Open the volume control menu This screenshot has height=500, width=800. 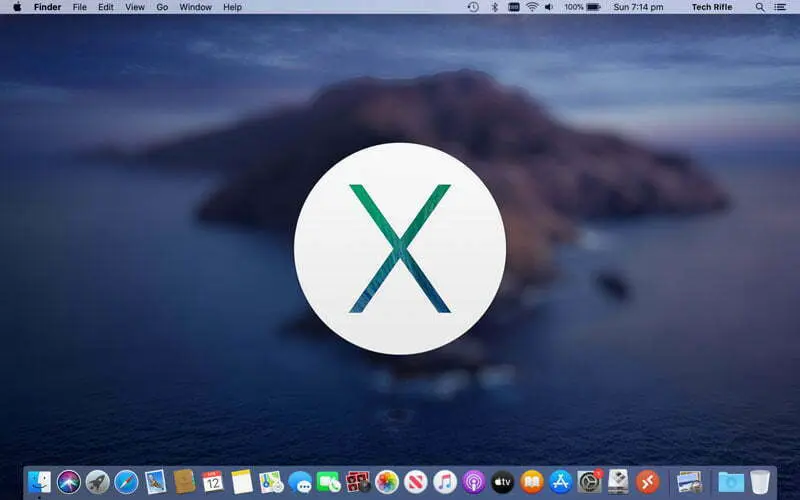pyautogui.click(x=551, y=7)
